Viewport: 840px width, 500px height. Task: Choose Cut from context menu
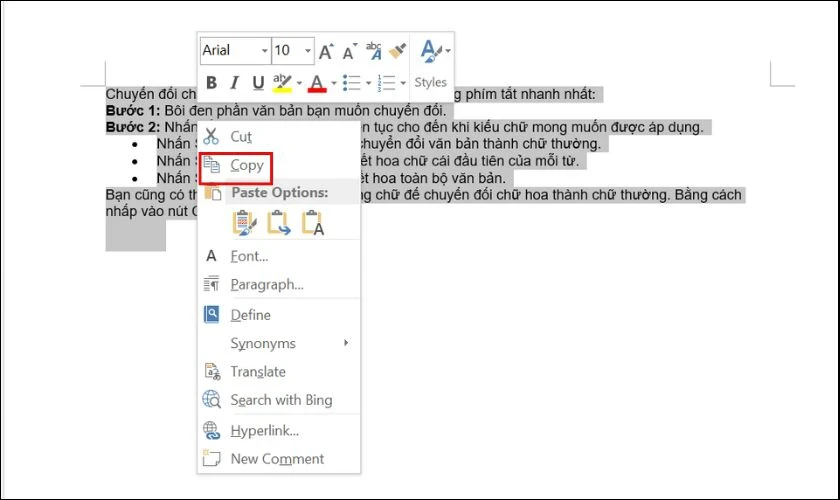(x=279, y=137)
